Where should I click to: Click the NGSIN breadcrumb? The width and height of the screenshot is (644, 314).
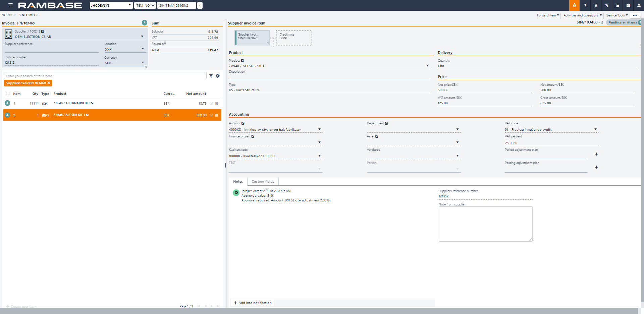(6, 15)
